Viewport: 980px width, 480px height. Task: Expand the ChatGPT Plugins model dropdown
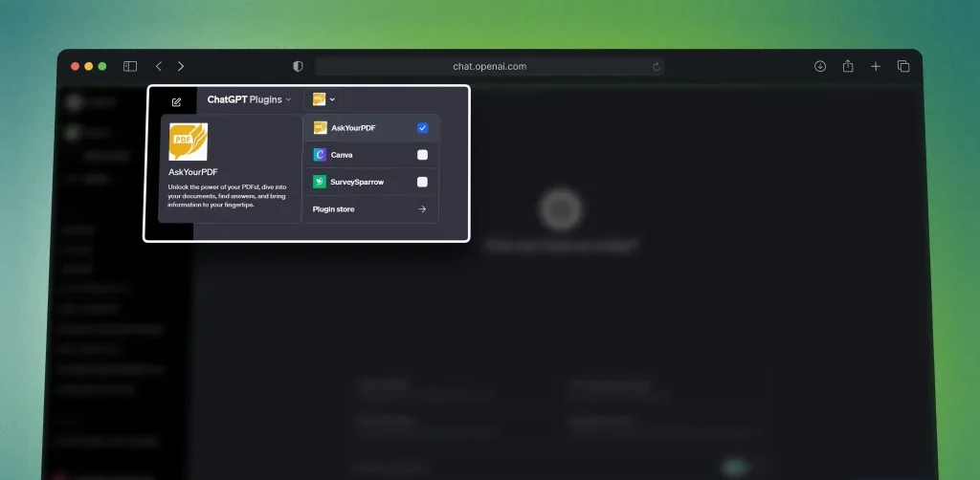click(249, 99)
